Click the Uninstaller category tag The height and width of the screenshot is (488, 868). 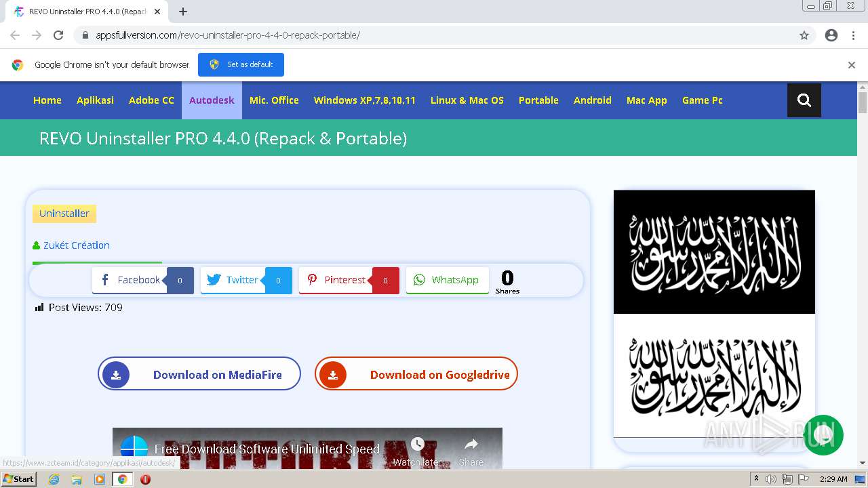tap(64, 213)
